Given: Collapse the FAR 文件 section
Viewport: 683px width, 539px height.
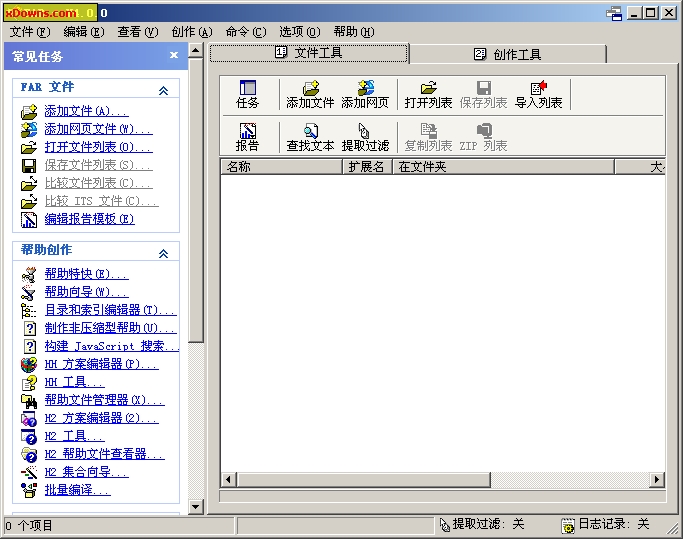Looking at the screenshot, I should pyautogui.click(x=163, y=90).
